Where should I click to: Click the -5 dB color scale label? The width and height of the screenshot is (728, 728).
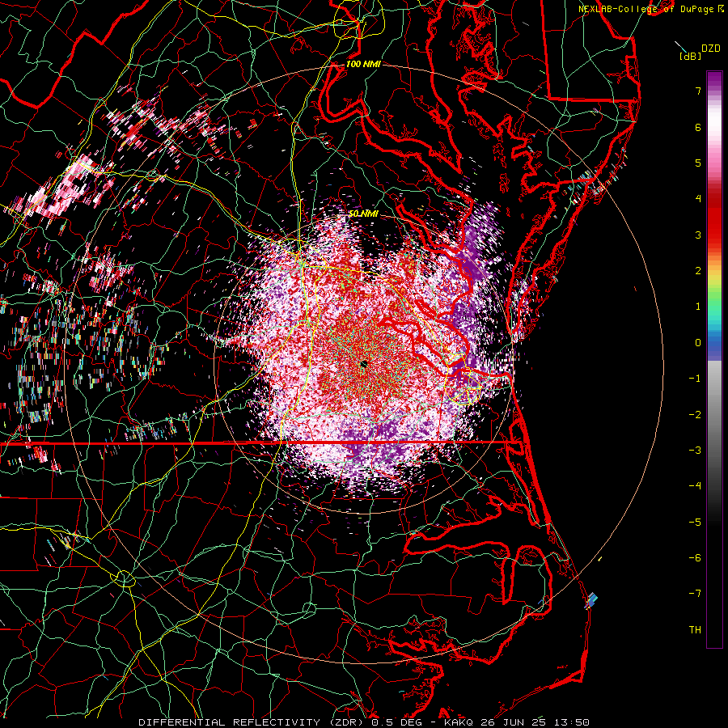click(695, 523)
